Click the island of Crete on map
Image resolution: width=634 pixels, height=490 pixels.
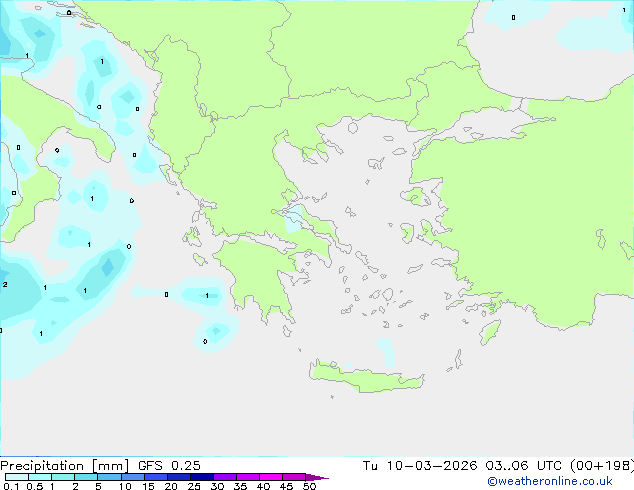tap(366, 378)
